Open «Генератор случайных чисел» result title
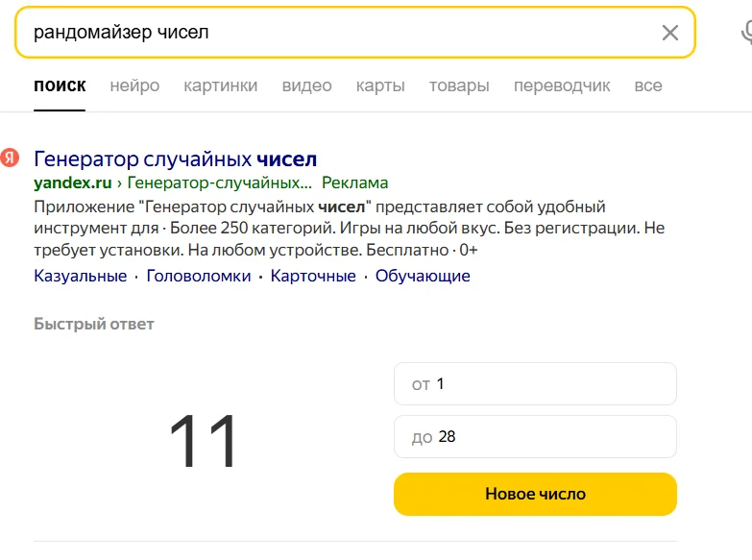752x560 pixels. pos(175,158)
